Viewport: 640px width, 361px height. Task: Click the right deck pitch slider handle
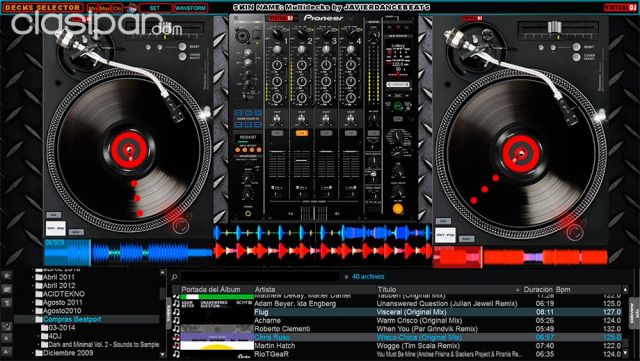(554, 27)
